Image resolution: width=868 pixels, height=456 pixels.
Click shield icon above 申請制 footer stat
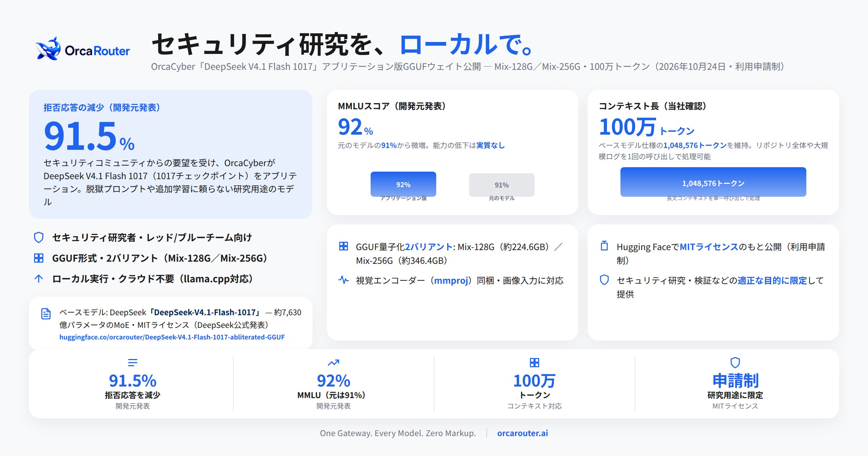click(x=735, y=362)
